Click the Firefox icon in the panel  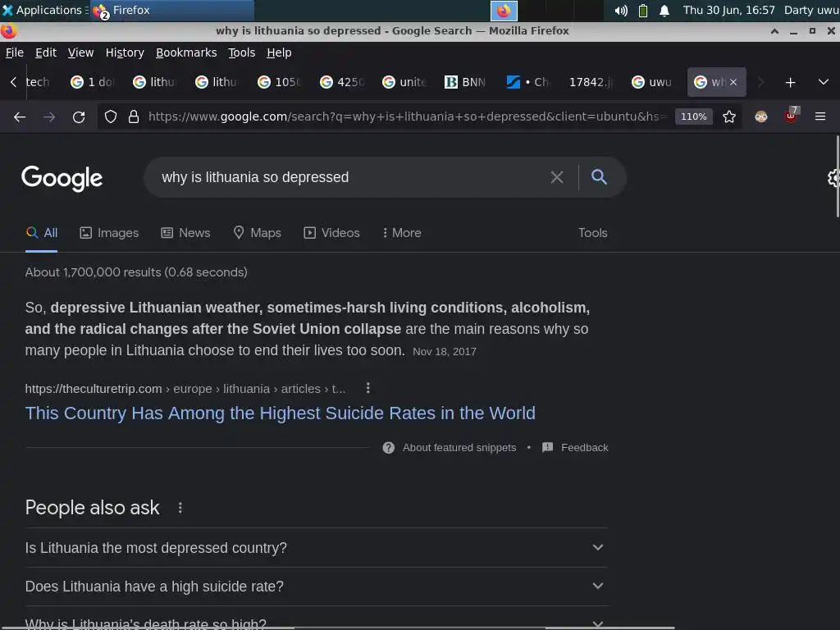[x=504, y=11]
